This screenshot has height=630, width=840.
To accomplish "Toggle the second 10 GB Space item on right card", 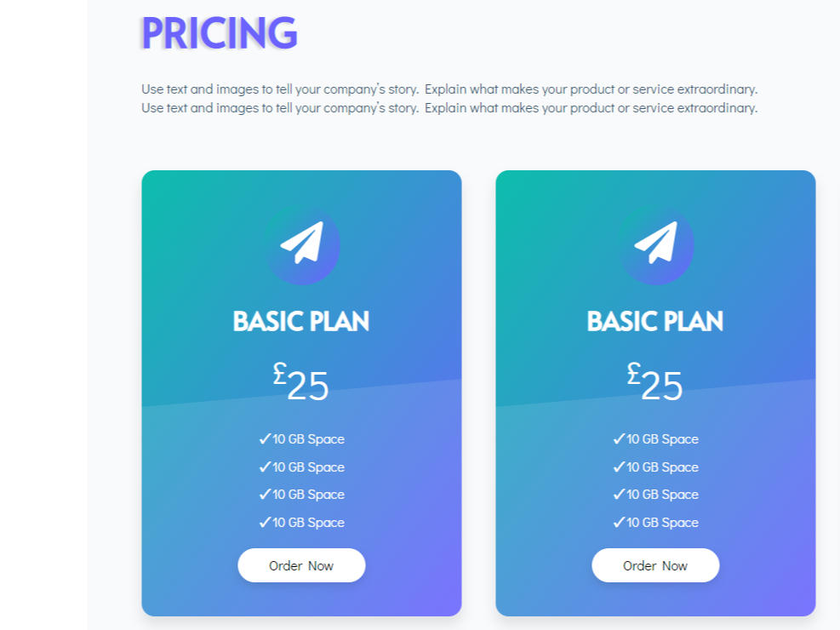I will [x=656, y=467].
